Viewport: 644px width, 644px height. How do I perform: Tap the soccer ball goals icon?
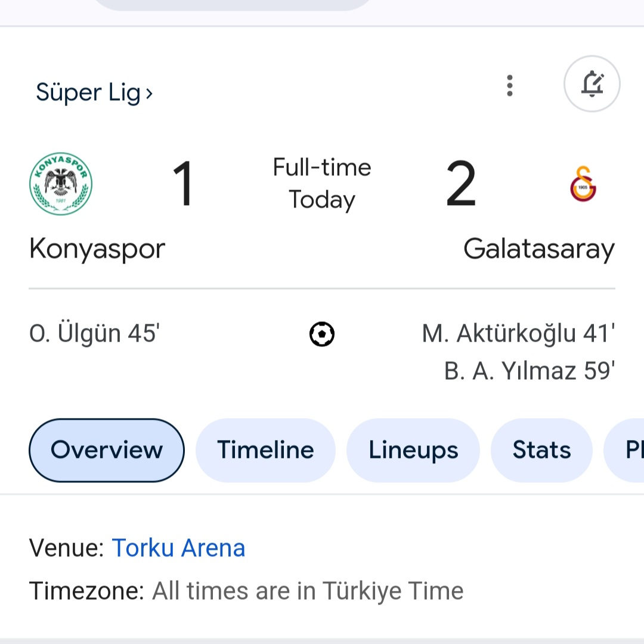(322, 334)
